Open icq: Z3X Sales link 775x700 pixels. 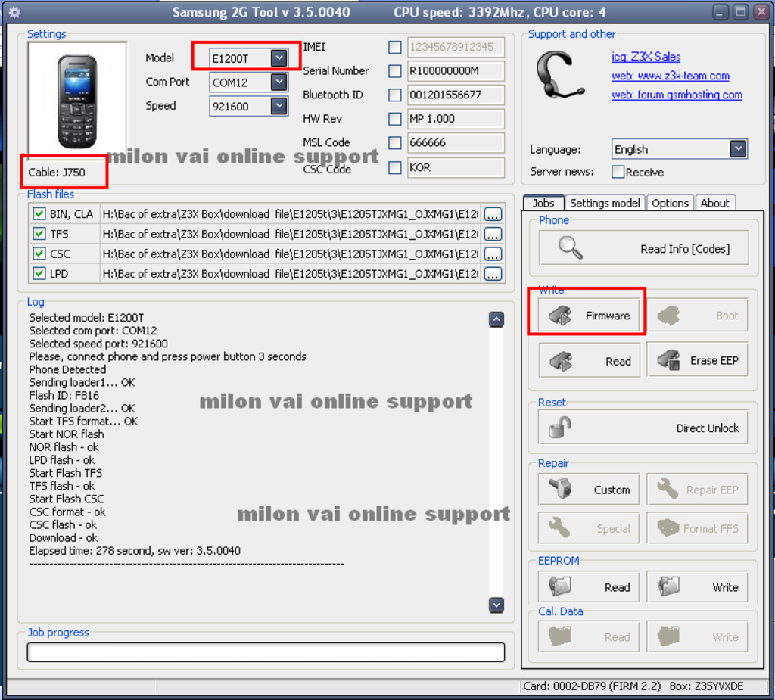point(646,56)
